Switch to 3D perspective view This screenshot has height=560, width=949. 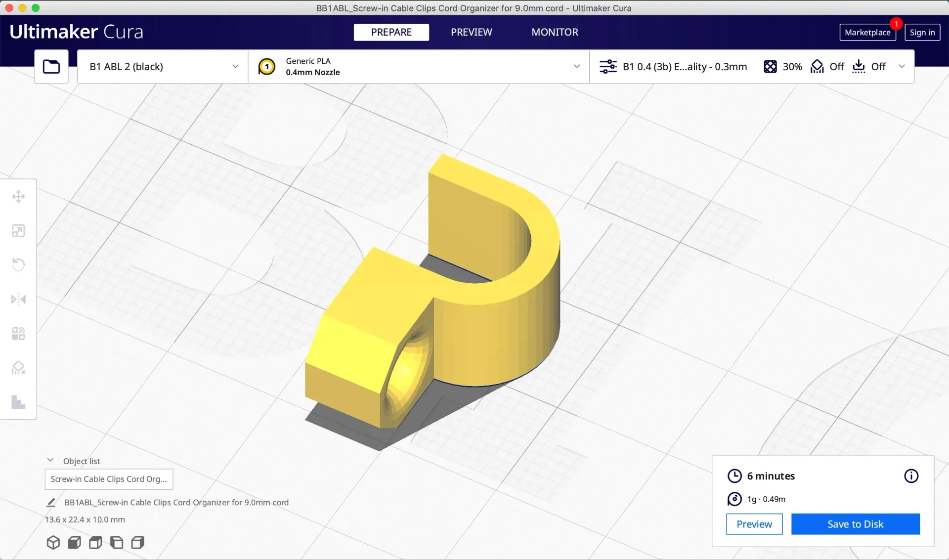click(53, 543)
